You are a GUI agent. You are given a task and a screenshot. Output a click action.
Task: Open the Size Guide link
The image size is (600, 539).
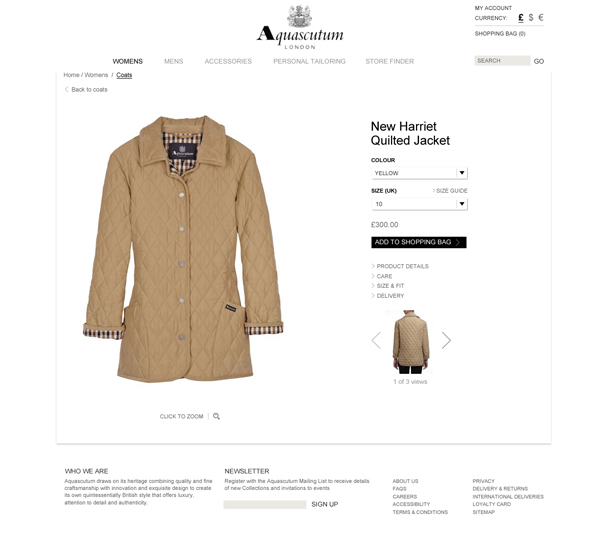450,191
